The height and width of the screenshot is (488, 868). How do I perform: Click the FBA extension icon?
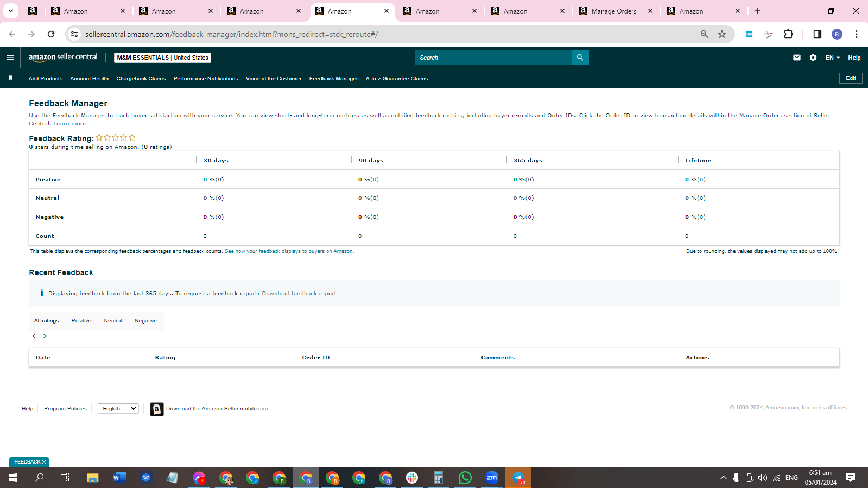[749, 34]
